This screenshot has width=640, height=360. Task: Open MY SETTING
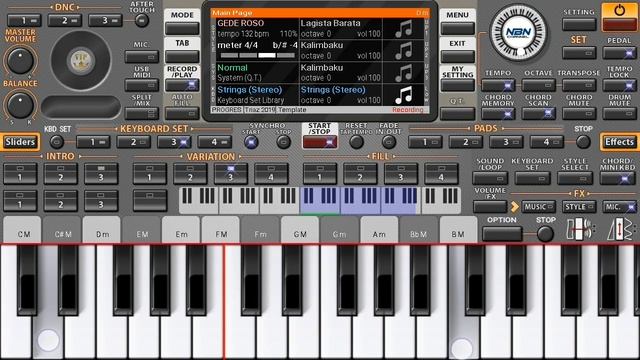[x=458, y=85]
